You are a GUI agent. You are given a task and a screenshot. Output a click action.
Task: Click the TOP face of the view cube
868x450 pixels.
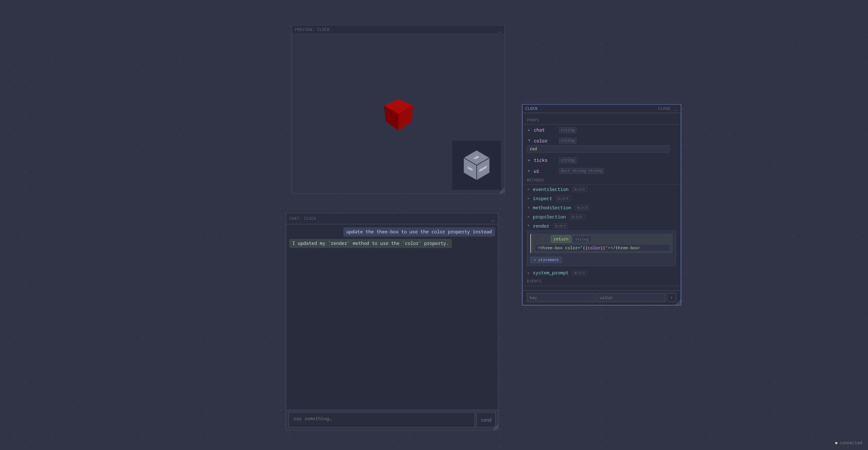[x=476, y=157]
